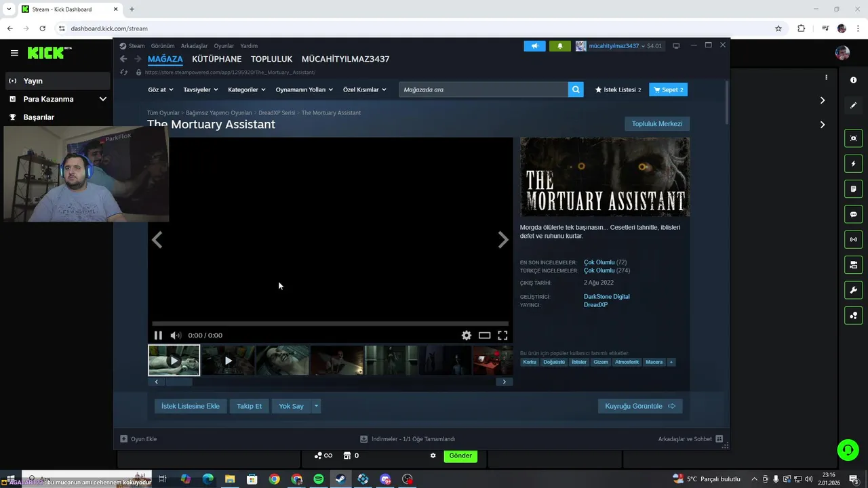
Task: Click Arkadaşlar ve Sohbet in Steam footer
Action: [690, 439]
